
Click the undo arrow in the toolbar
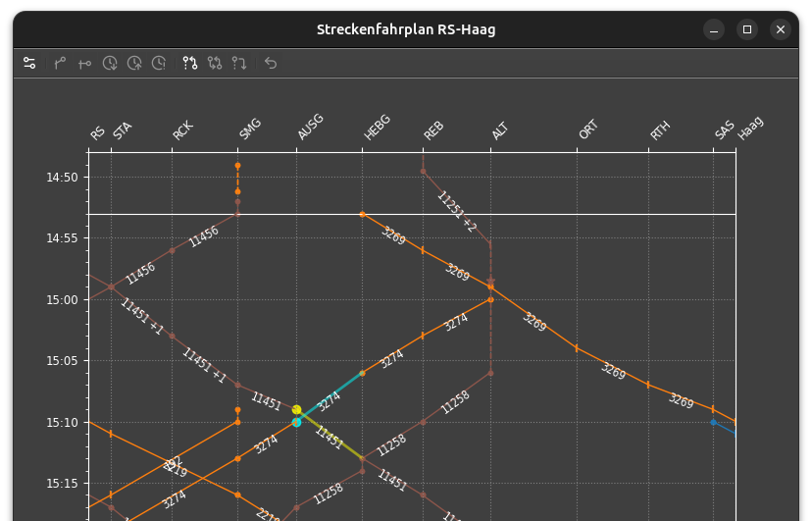coord(271,63)
